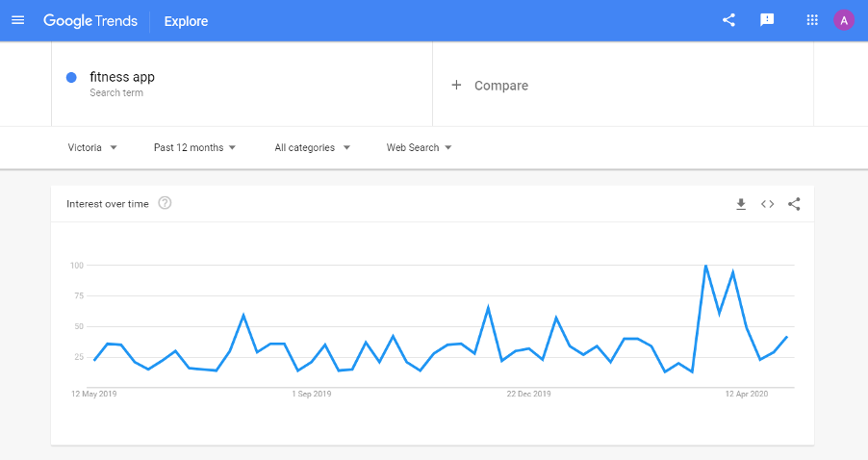Open the account avatar "A"

coord(844,20)
